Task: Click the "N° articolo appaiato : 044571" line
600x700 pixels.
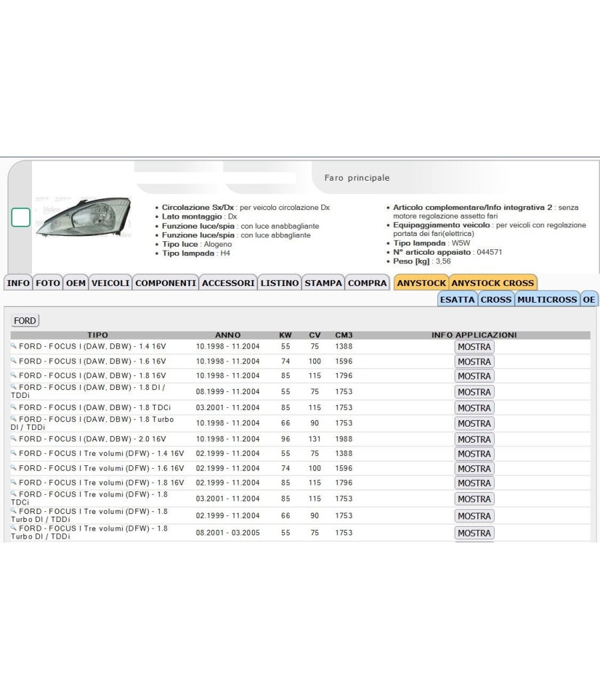Action: coord(448,252)
